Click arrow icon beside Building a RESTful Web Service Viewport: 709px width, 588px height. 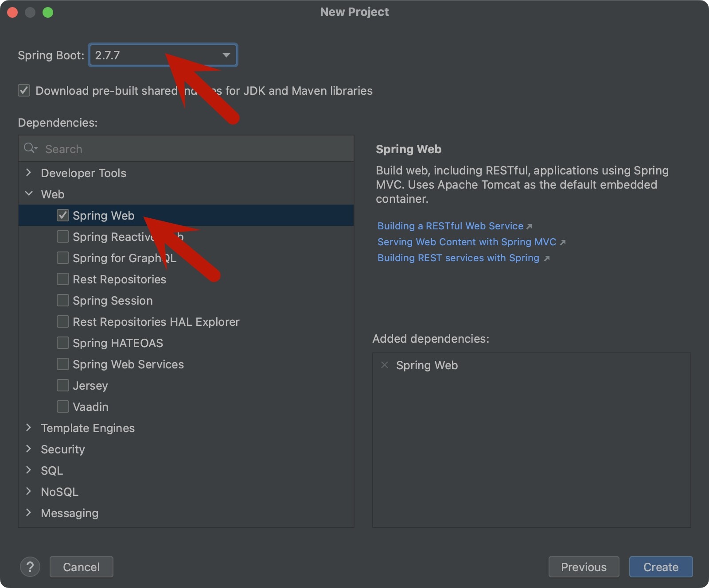tap(529, 226)
